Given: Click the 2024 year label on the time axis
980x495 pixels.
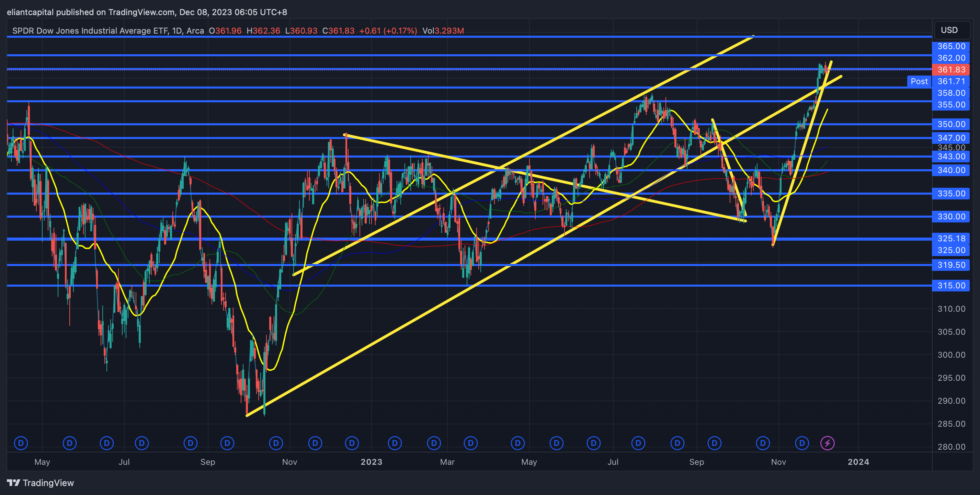Looking at the screenshot, I should (x=858, y=462).
